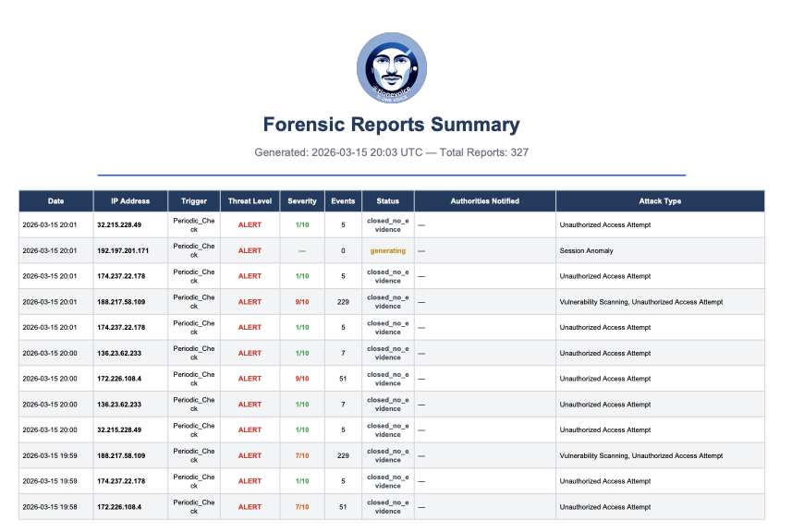This screenshot has height=532, width=792.
Task: Click the generating status cell
Action: [388, 250]
